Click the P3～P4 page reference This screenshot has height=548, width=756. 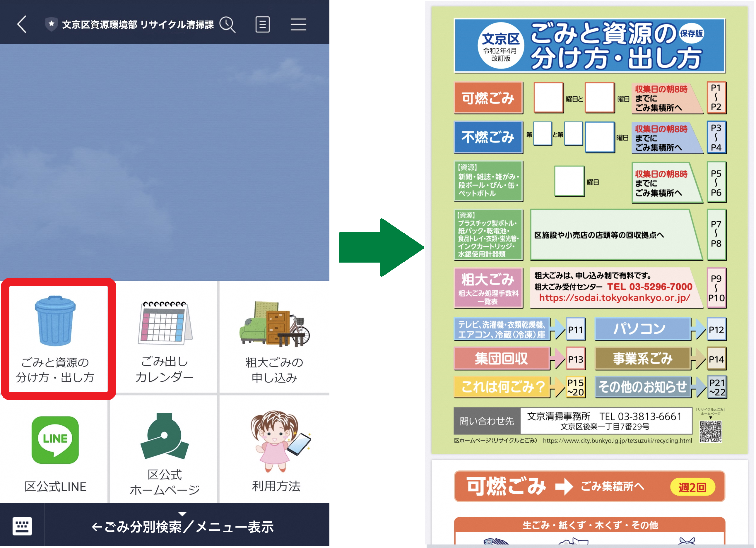tap(717, 137)
